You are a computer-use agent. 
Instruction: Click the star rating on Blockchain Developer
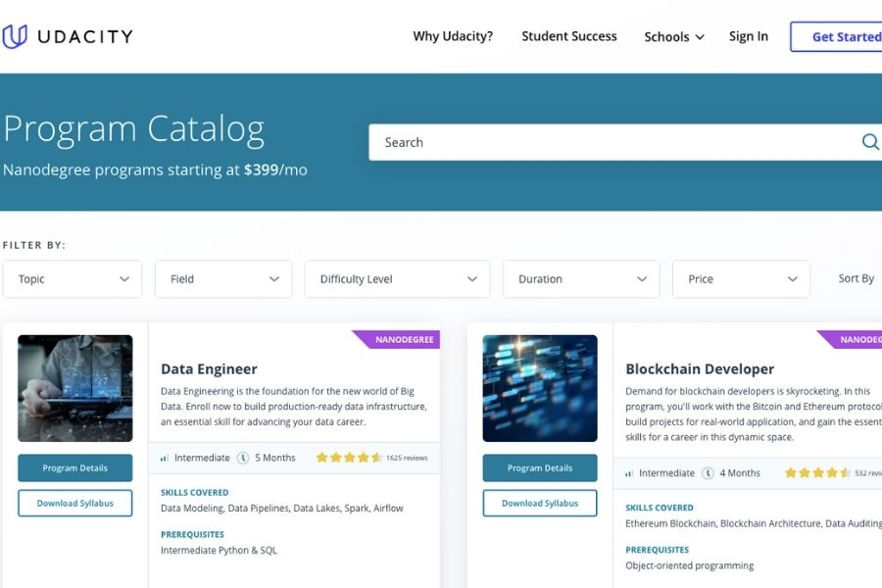click(x=817, y=472)
